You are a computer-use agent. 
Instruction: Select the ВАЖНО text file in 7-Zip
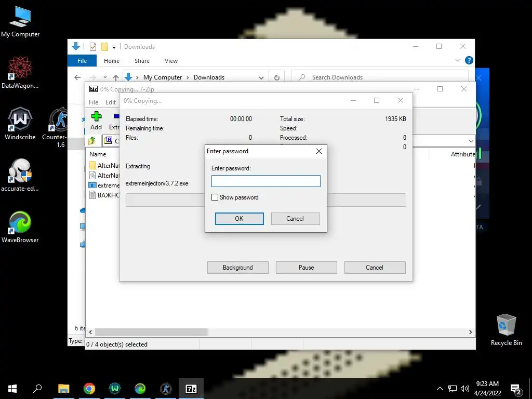[104, 195]
